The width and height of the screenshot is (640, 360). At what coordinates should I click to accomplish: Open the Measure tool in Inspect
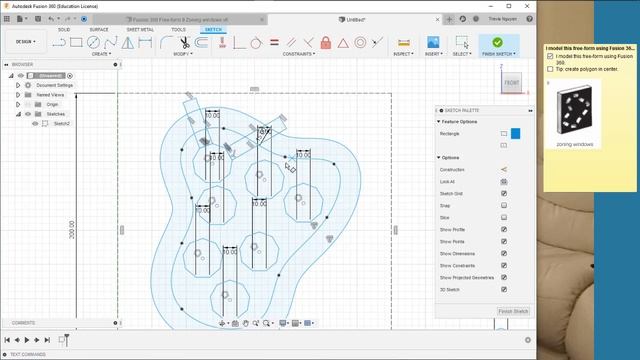(403, 43)
